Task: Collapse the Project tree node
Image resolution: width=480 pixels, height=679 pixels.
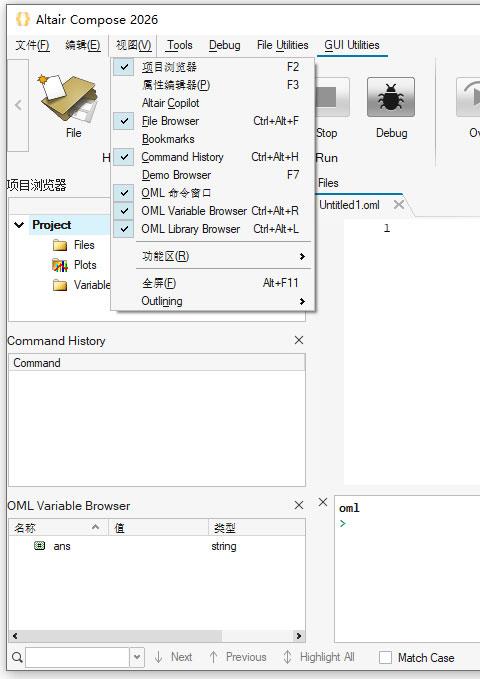Action: pyautogui.click(x=19, y=225)
